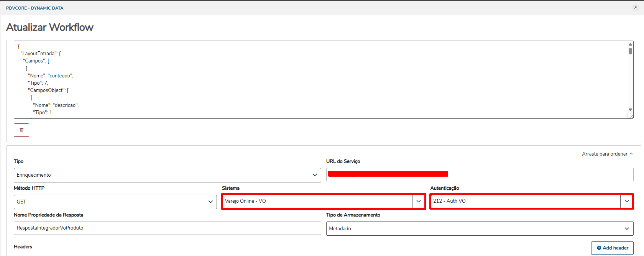
Task: Open the user profile icon
Action: [636, 8]
